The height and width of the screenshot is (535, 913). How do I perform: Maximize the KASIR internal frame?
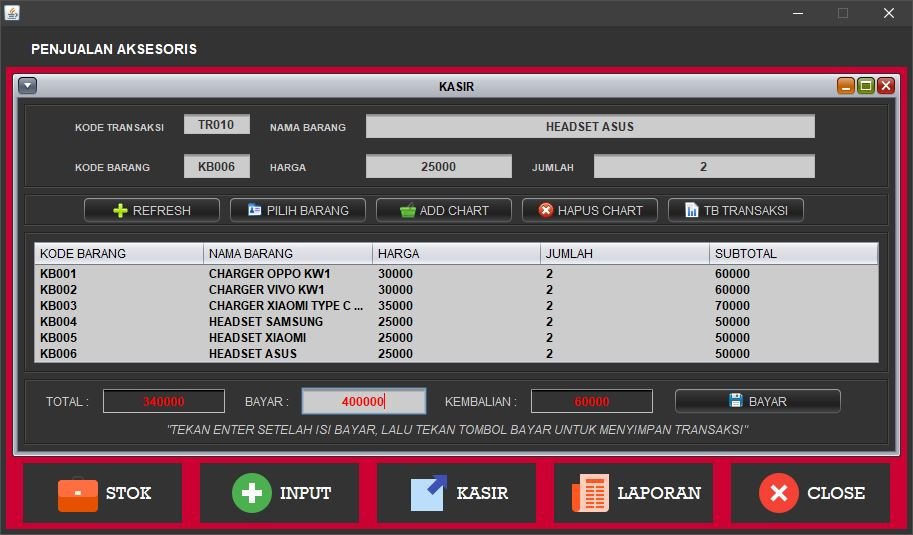[x=866, y=86]
